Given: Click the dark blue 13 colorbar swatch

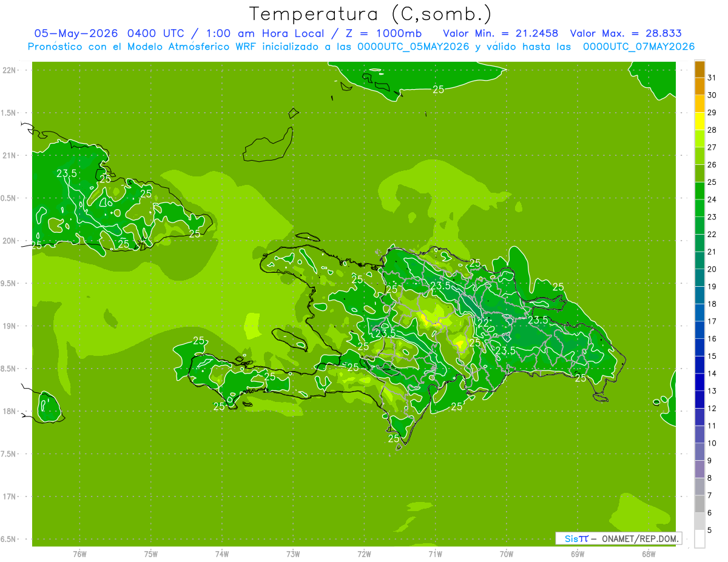Looking at the screenshot, I should coord(699,383).
